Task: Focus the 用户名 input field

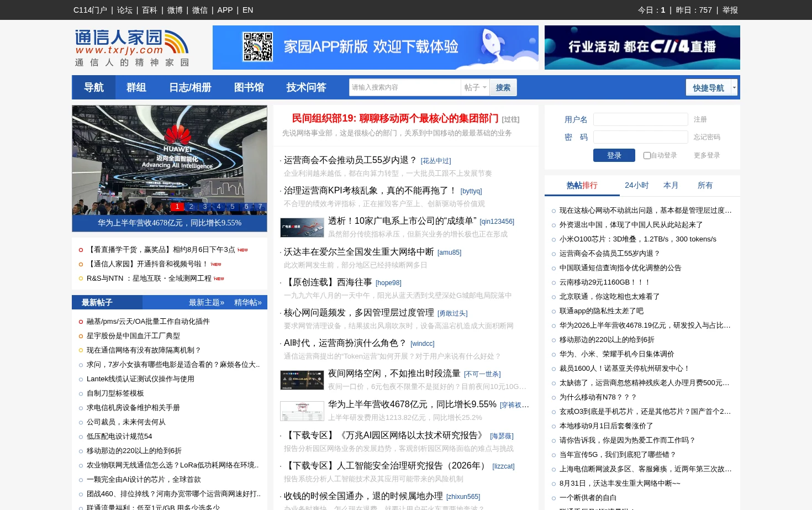Action: pyautogui.click(x=641, y=119)
